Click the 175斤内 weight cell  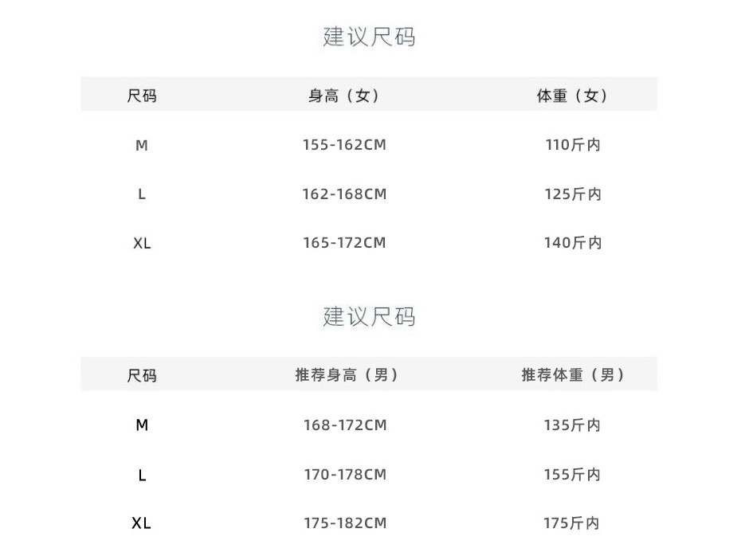(x=572, y=523)
